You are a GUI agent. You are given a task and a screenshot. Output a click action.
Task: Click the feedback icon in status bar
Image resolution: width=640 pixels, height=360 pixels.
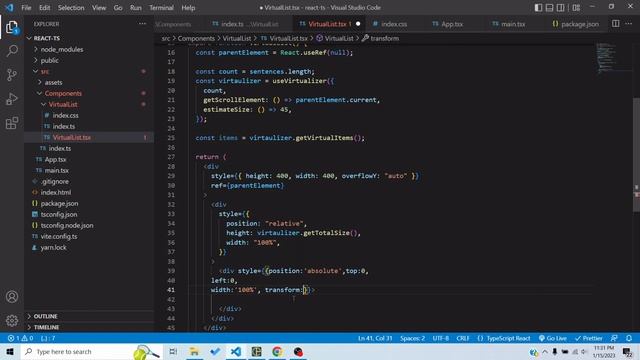[x=614, y=338]
